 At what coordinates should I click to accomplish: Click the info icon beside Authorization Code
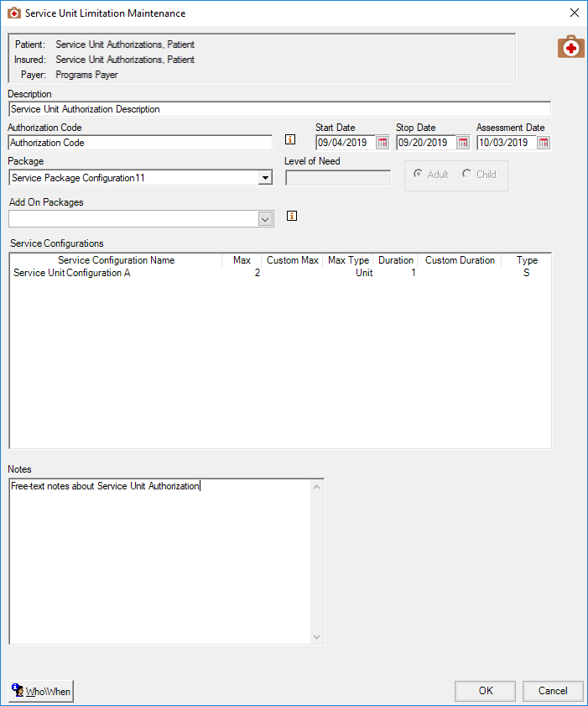[x=290, y=139]
